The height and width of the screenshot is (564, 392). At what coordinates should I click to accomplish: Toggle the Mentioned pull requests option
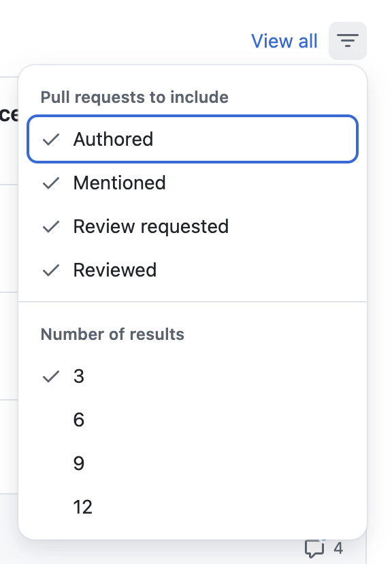click(x=193, y=183)
